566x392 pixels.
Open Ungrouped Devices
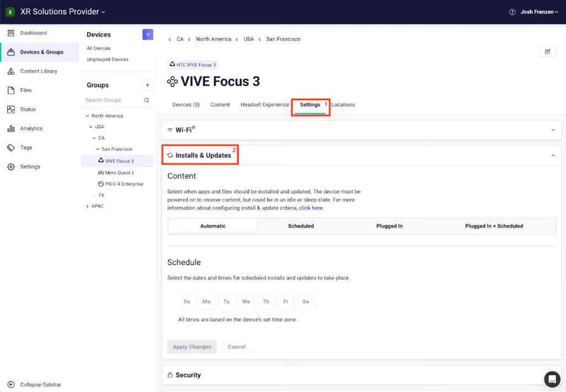point(108,59)
